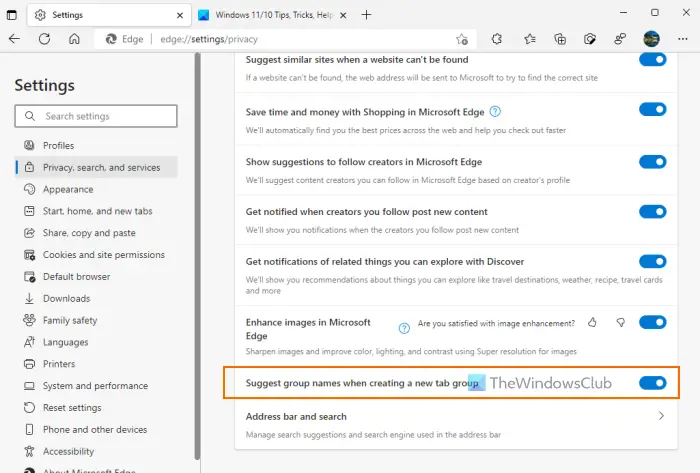Open a new tab with plus button
Screen dimensions: 700x473
coord(366,15)
